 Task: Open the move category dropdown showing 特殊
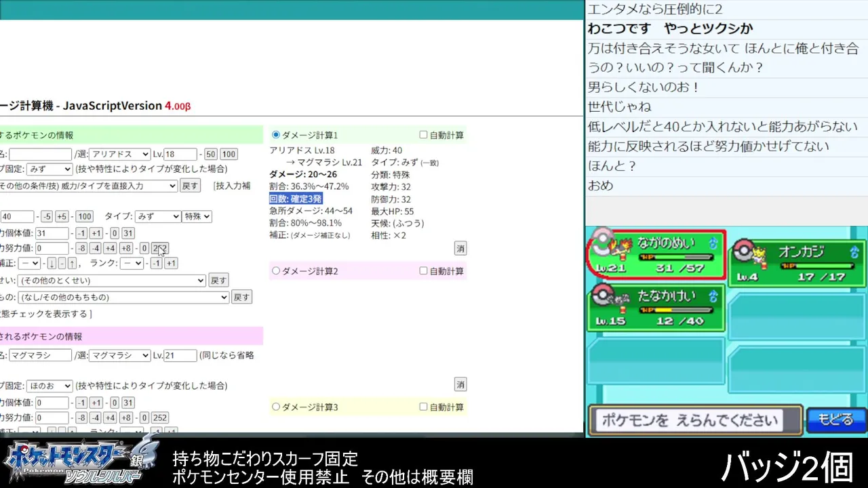197,216
